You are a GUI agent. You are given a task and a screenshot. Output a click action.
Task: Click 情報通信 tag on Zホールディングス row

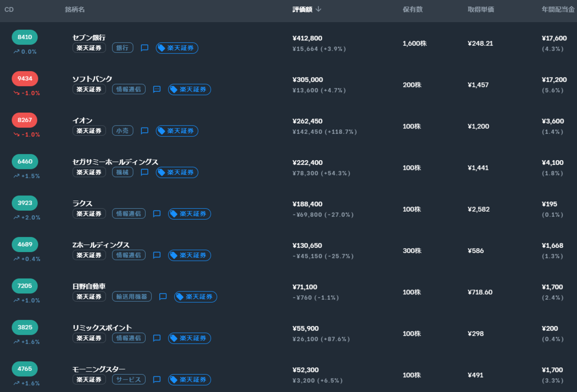[129, 255]
